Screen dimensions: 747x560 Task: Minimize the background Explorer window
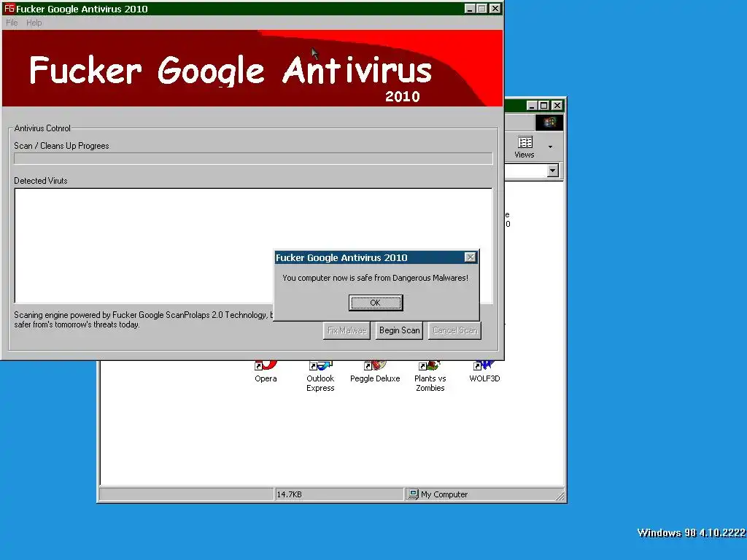(x=532, y=105)
